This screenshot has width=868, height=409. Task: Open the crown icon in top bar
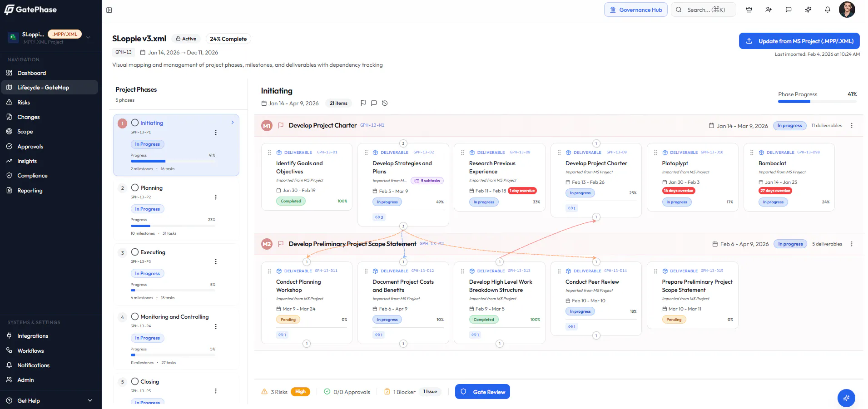point(749,10)
